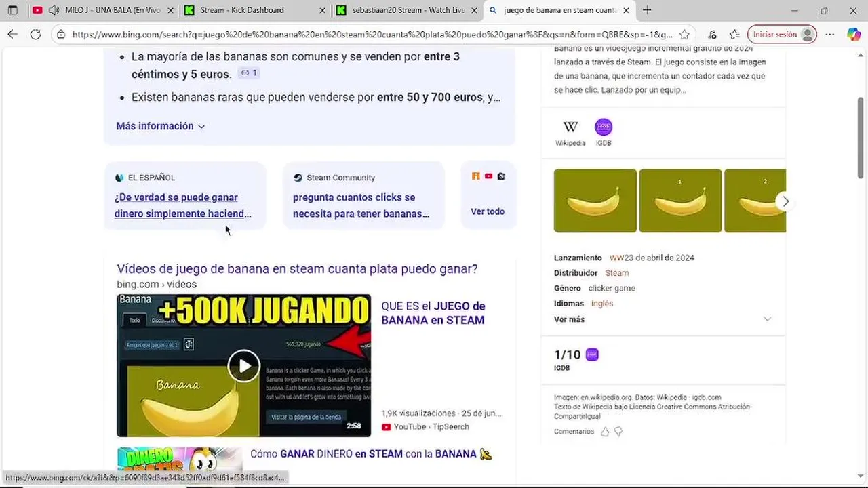This screenshot has height=488, width=868.
Task: Reload the page with the refresh icon
Action: [x=36, y=35]
